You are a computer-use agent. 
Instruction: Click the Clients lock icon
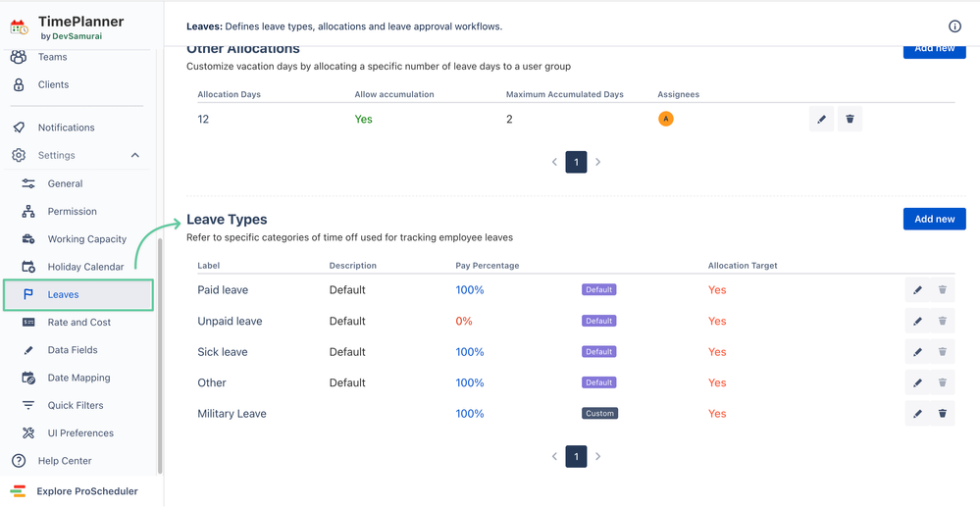coord(19,84)
